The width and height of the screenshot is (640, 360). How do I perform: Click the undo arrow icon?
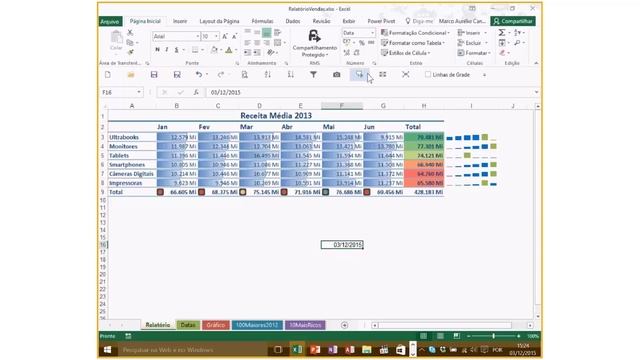pos(199,75)
